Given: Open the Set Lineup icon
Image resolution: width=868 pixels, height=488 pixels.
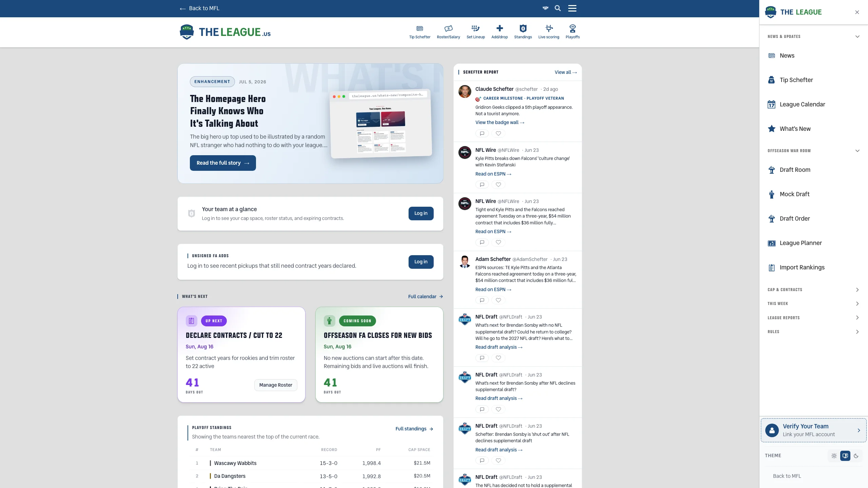Looking at the screenshot, I should 475,32.
